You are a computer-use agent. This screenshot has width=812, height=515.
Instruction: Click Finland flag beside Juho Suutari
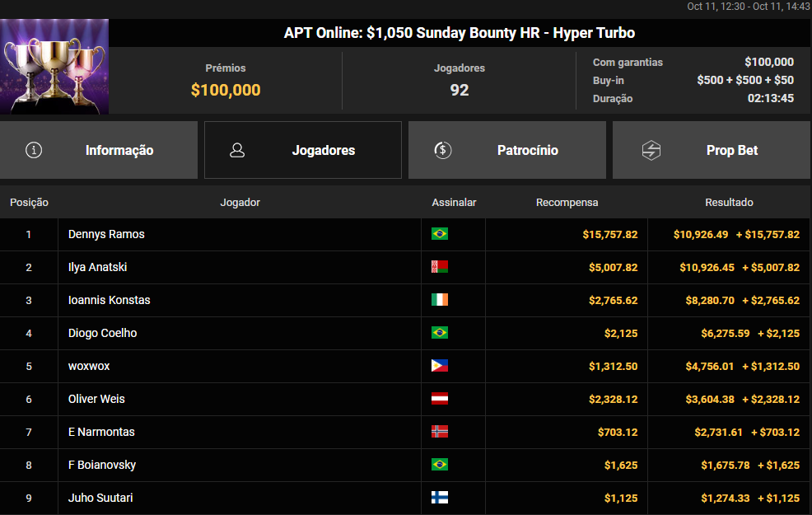(440, 498)
